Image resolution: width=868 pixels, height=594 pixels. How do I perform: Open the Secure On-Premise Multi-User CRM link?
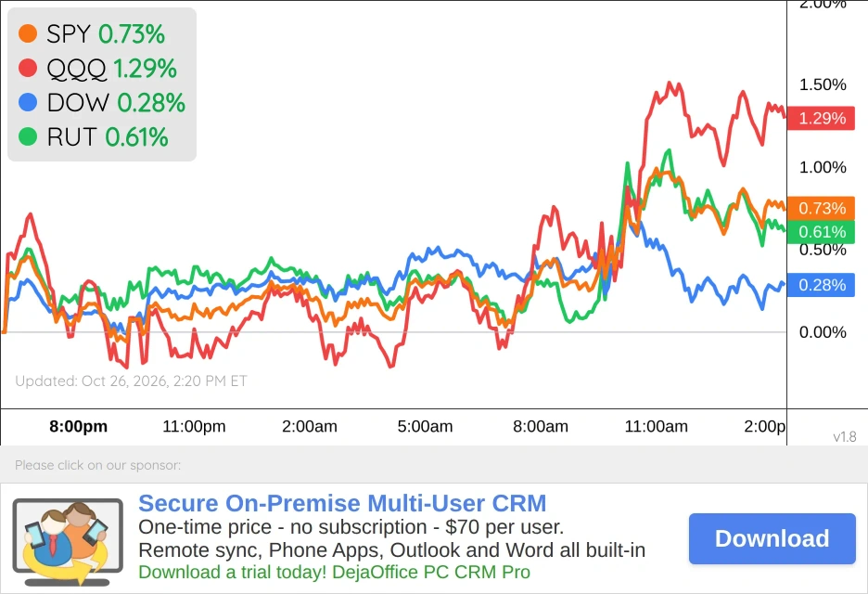point(342,503)
